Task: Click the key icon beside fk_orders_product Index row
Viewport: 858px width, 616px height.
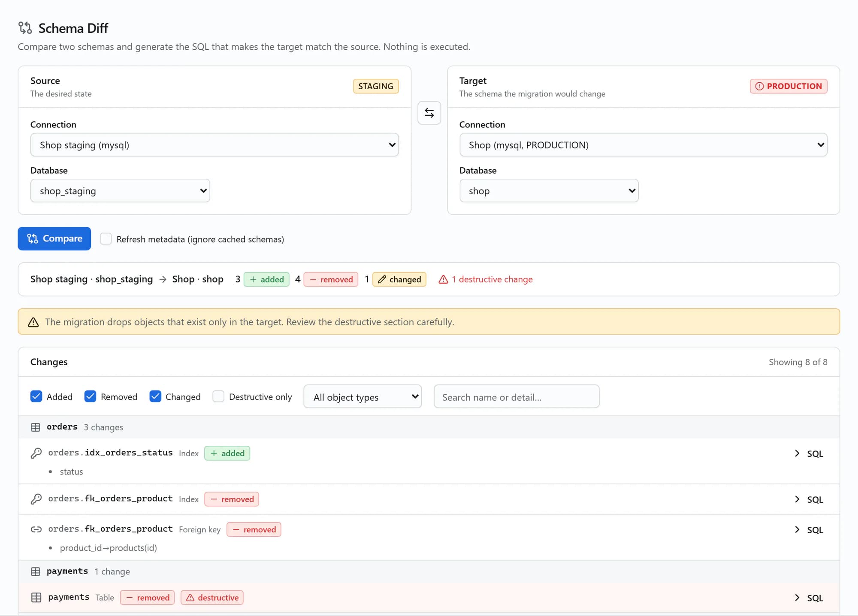Action: point(36,499)
